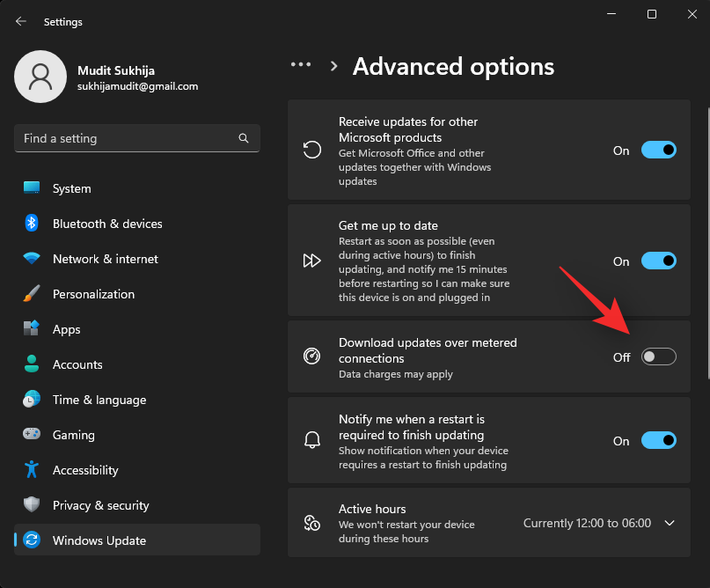
Task: Select Windows Update in the sidebar
Action: click(x=98, y=540)
